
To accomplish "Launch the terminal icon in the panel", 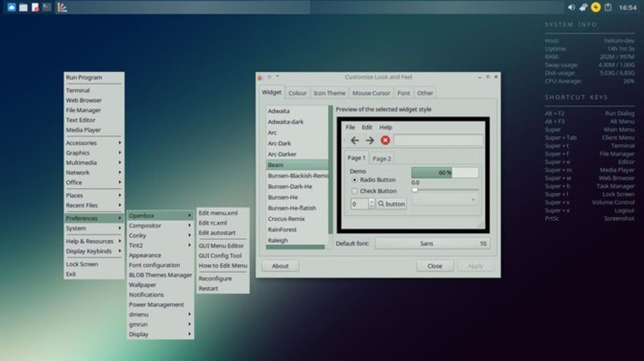I will (x=47, y=7).
